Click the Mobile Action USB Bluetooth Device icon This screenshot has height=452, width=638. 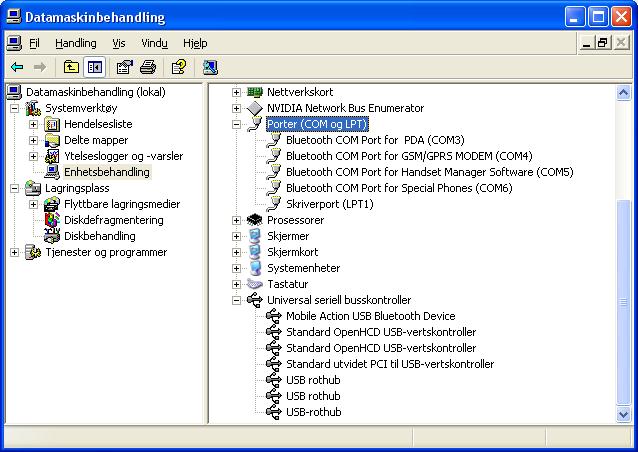(x=273, y=316)
